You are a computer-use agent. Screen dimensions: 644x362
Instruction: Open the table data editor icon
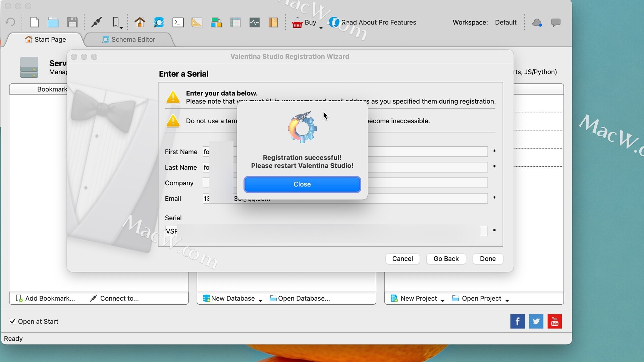(235, 22)
